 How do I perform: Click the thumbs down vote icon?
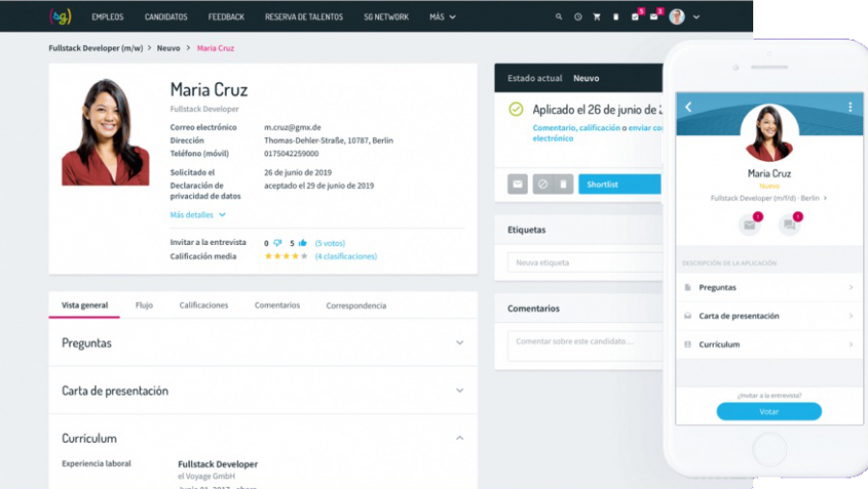pos(278,243)
